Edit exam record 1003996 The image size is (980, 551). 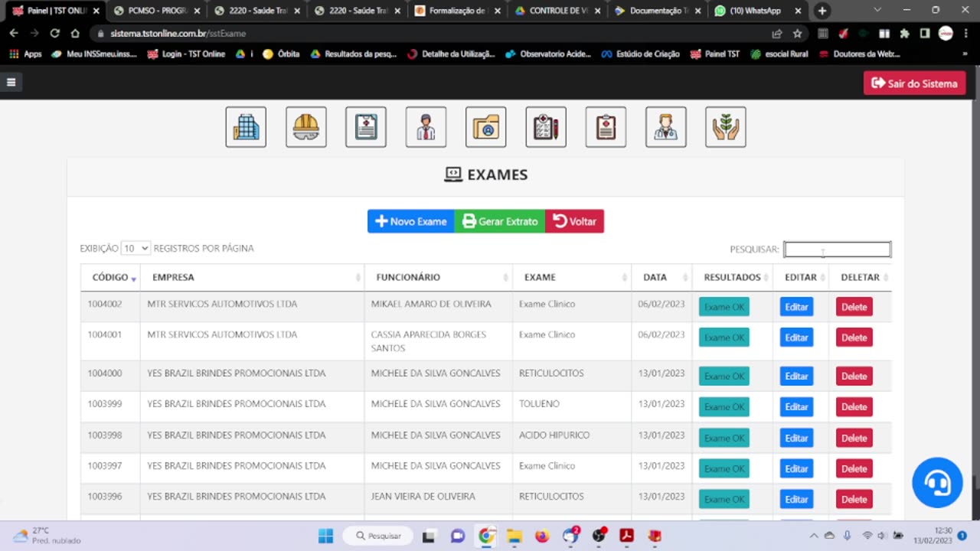pos(796,500)
